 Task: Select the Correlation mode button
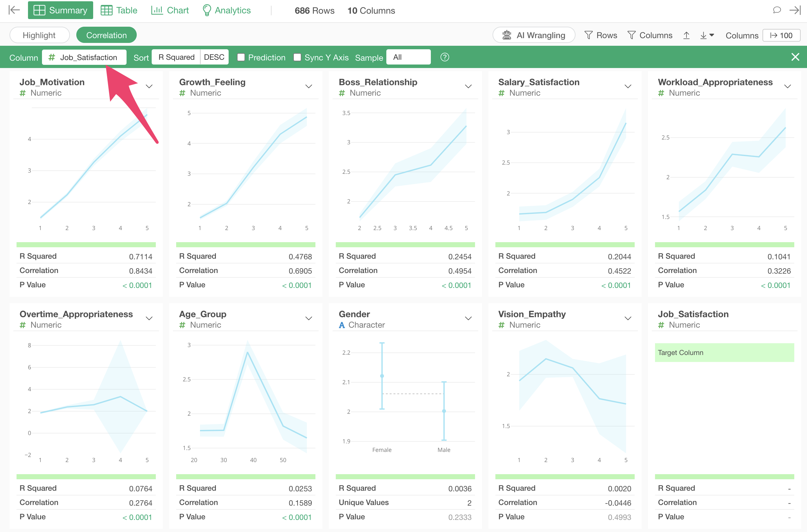(x=106, y=35)
